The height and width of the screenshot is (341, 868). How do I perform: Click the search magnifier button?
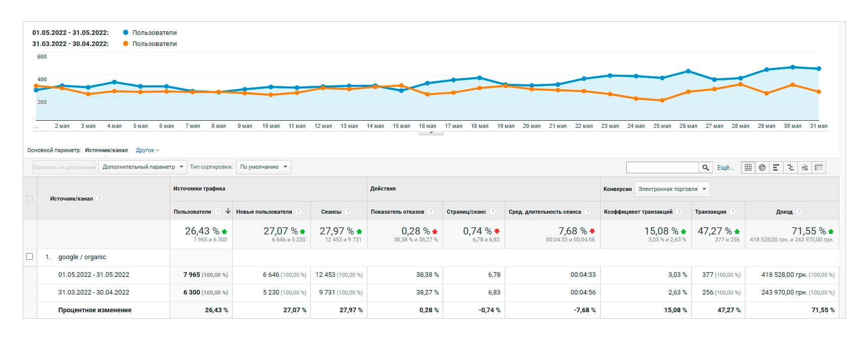tap(706, 167)
